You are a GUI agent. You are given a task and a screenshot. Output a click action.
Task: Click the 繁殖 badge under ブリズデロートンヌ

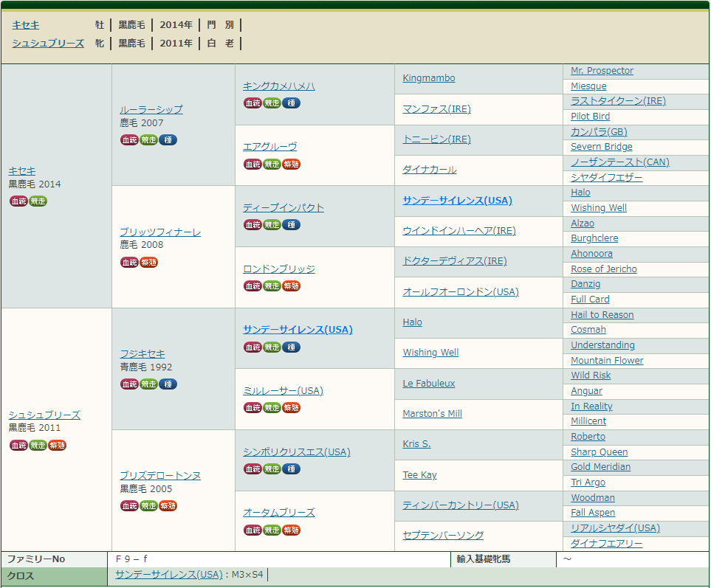coord(168,506)
